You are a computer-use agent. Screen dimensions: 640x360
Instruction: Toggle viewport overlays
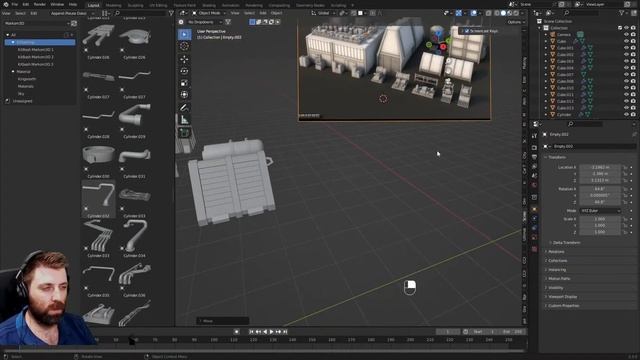point(473,13)
